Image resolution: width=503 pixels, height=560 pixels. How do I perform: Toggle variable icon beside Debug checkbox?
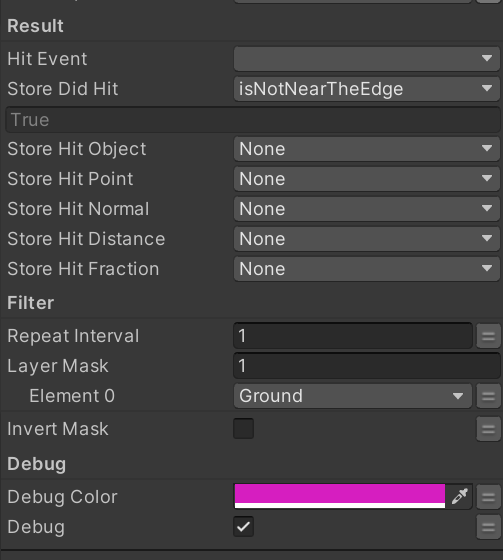[x=488, y=526]
